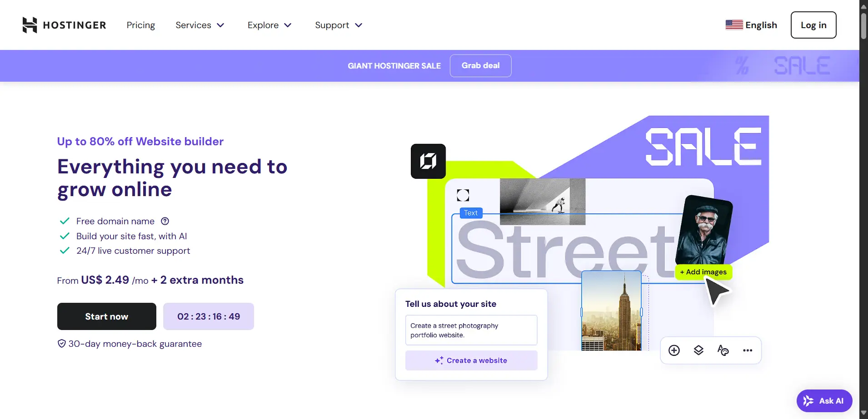Screen dimensions: 868x419
Task: Click the Create a website button
Action: 471,360
